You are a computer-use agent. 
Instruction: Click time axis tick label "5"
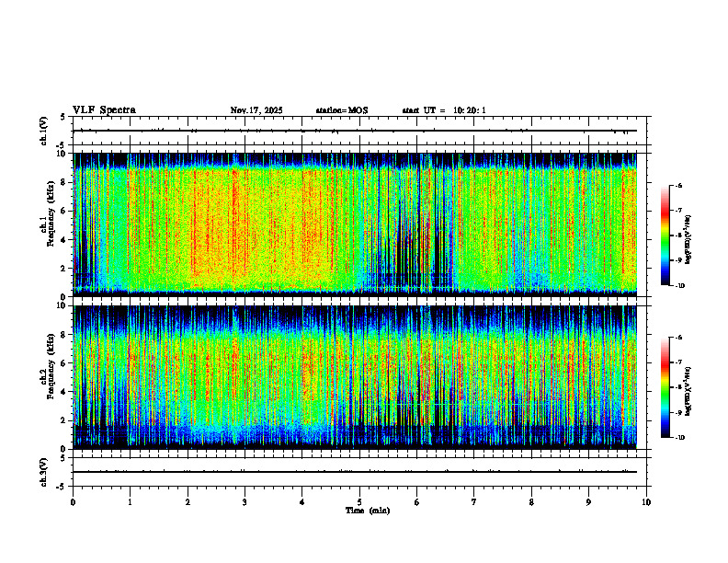click(359, 502)
